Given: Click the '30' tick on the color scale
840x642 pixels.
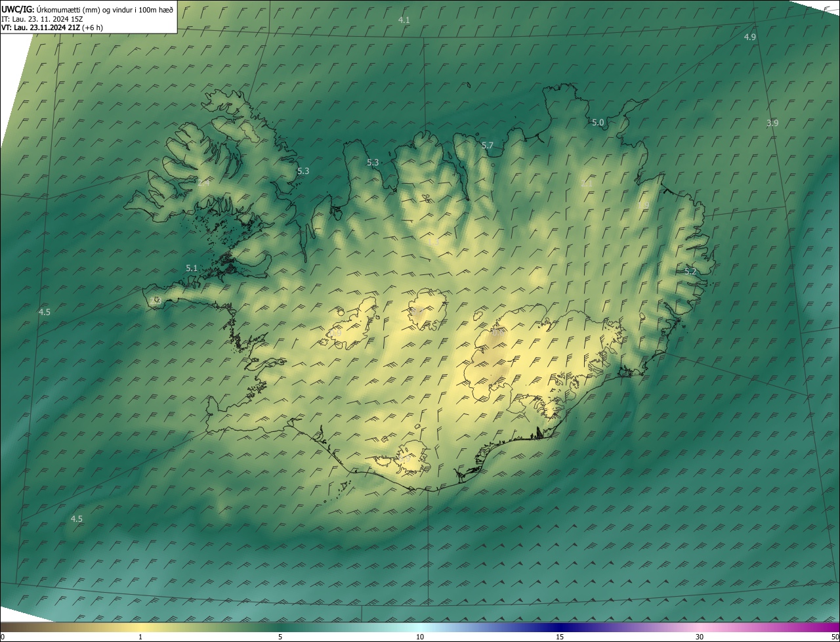Looking at the screenshot, I should pyautogui.click(x=700, y=637).
